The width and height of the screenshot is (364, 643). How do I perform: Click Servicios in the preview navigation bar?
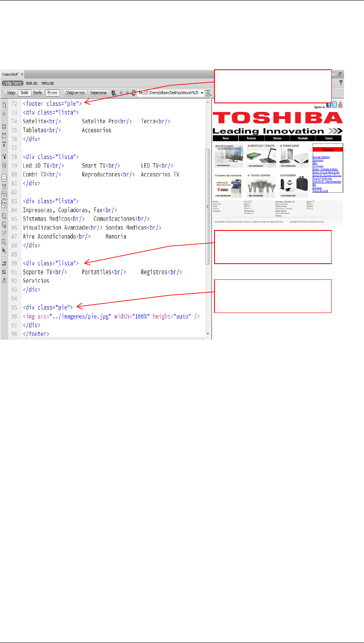tap(277, 138)
